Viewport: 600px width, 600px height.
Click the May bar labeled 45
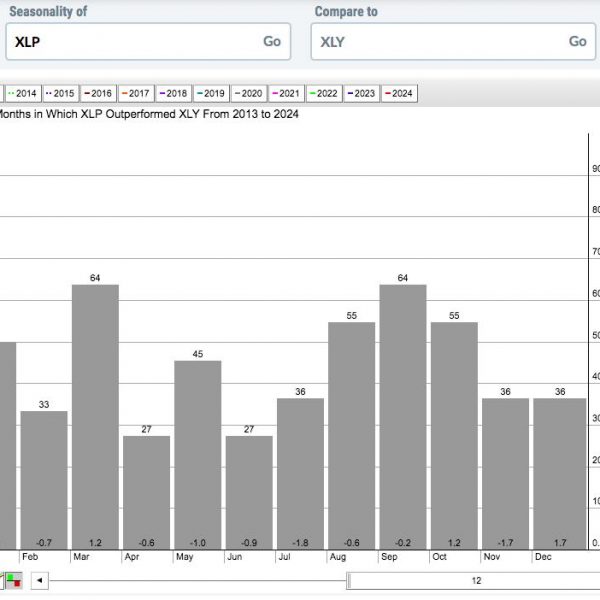point(198,455)
